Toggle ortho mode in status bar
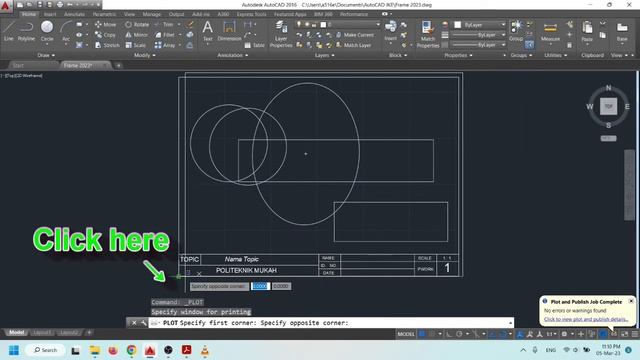Viewport: 640px width, 360px height. (449, 334)
